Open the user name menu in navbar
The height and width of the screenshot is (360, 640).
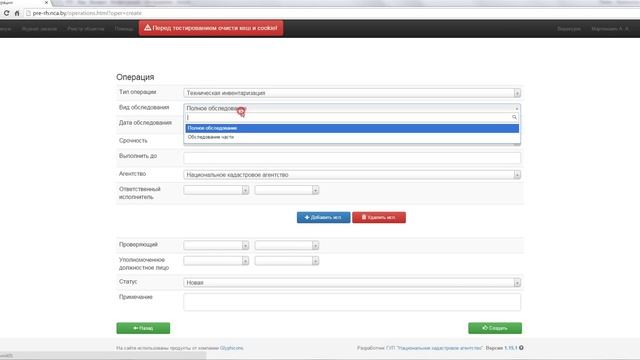coord(610,29)
